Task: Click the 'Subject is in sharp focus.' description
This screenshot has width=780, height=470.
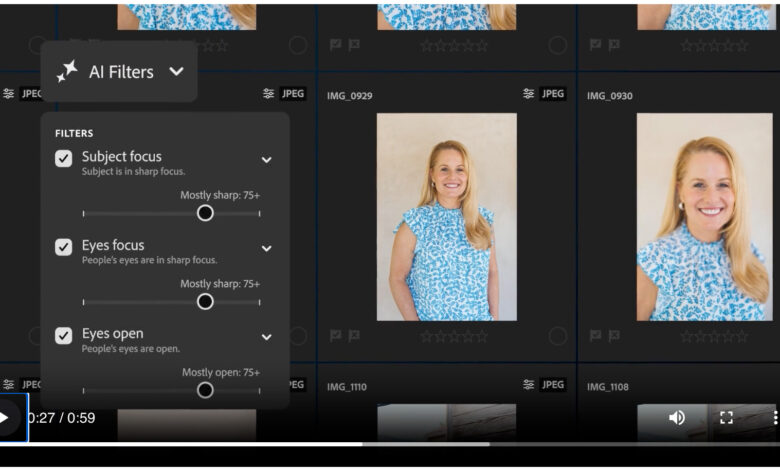Action: point(134,172)
